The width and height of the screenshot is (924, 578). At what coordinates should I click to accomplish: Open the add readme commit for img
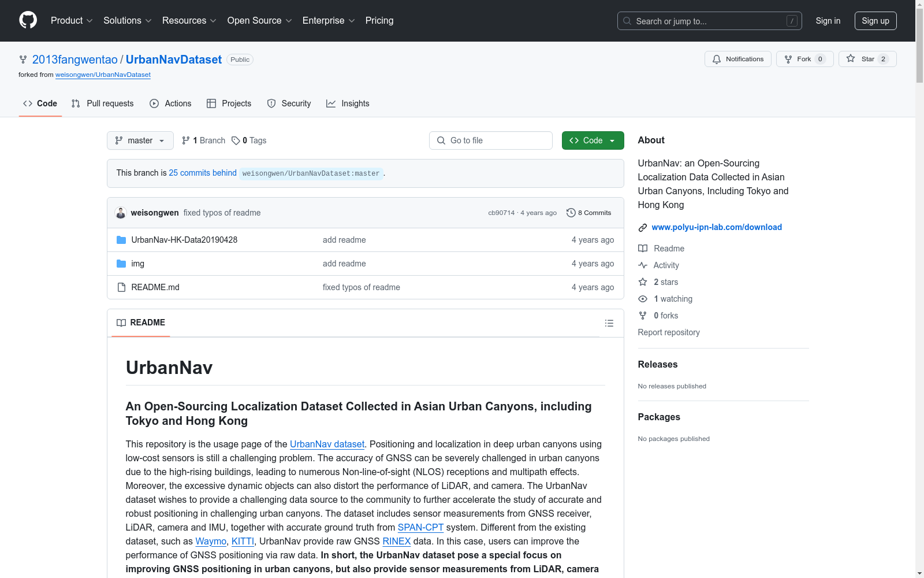tap(344, 264)
